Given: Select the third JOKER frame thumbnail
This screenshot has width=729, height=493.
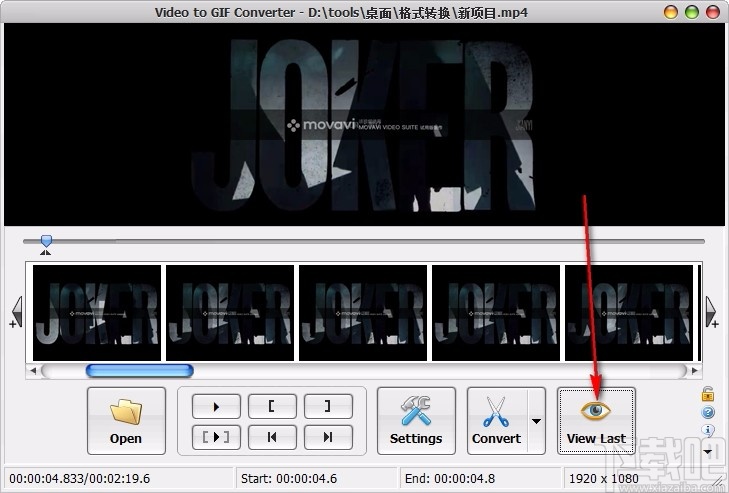Looking at the screenshot, I should [363, 313].
